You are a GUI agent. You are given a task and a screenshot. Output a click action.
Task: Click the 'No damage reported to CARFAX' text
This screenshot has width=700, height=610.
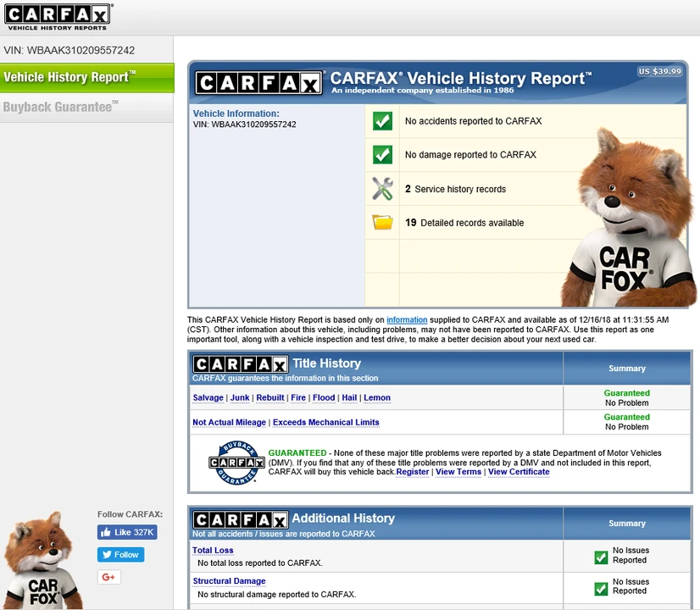point(470,155)
